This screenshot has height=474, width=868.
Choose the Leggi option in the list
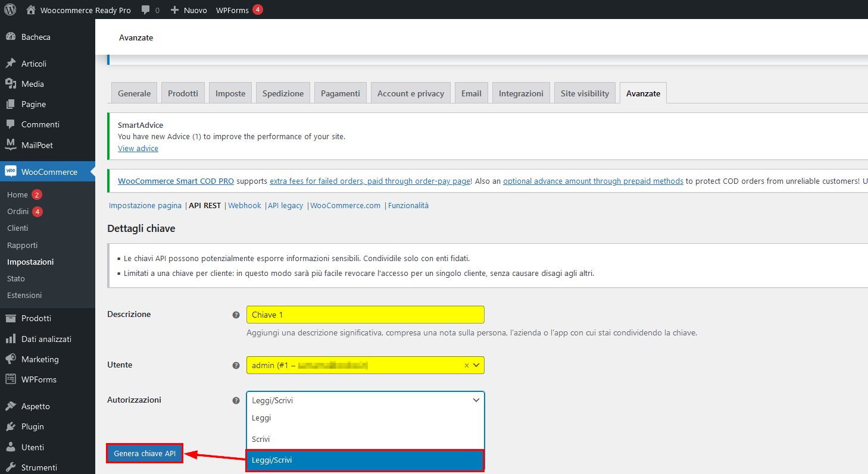point(366,418)
